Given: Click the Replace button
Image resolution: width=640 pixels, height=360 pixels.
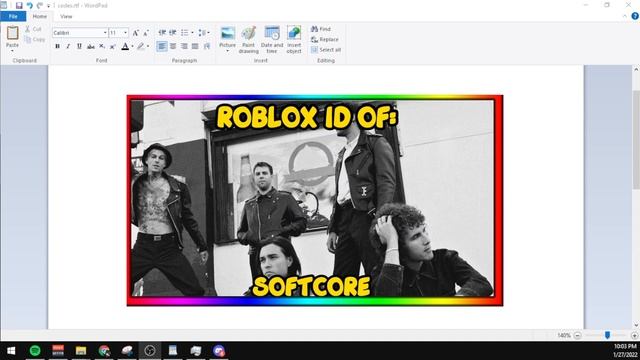Looking at the screenshot, I should point(325,40).
